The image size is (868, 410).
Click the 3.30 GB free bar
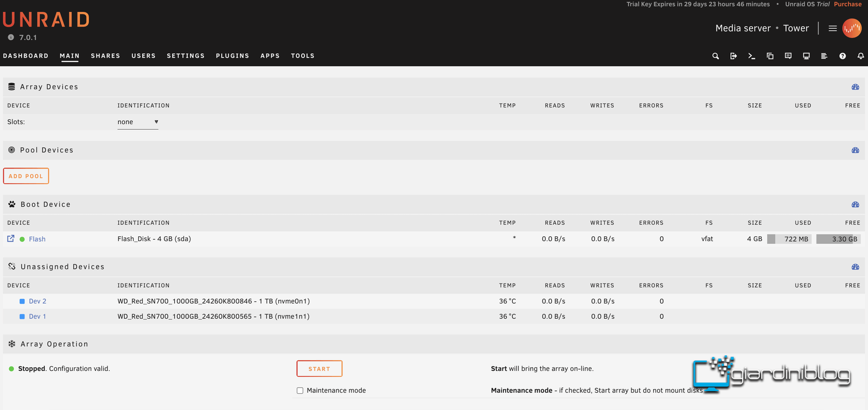click(838, 239)
